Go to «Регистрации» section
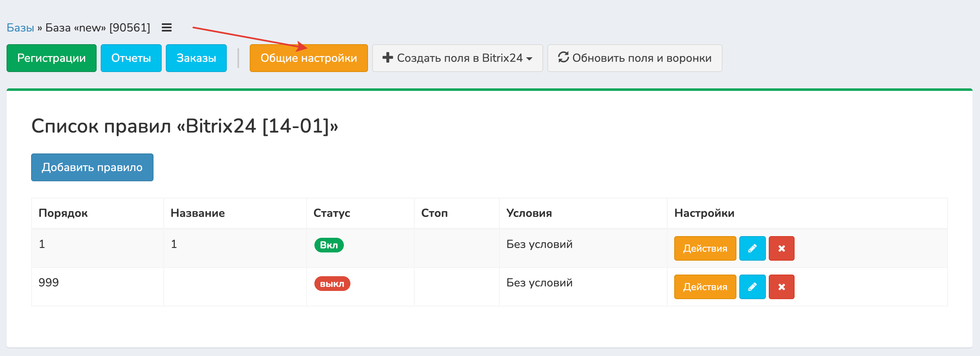Image resolution: width=980 pixels, height=356 pixels. 52,58
